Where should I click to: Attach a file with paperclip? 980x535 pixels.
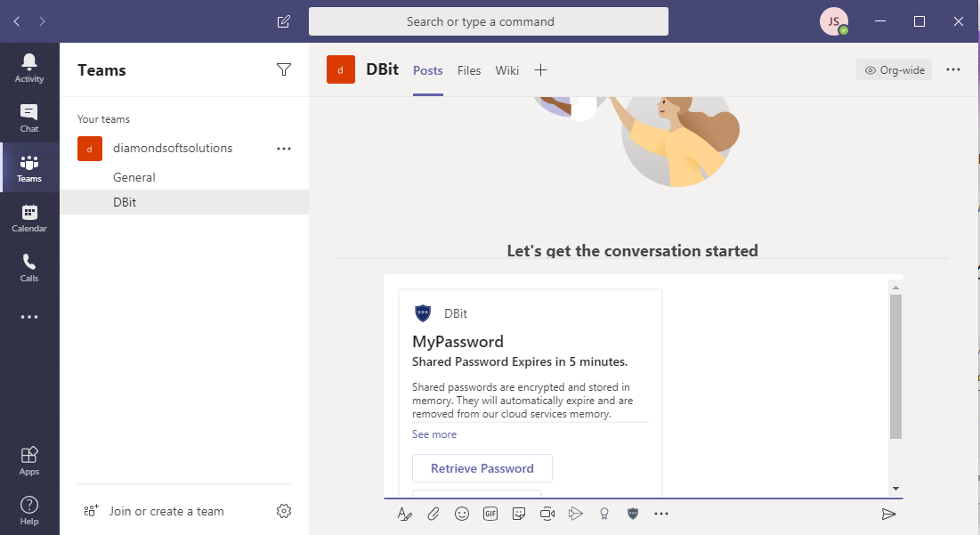tap(433, 514)
